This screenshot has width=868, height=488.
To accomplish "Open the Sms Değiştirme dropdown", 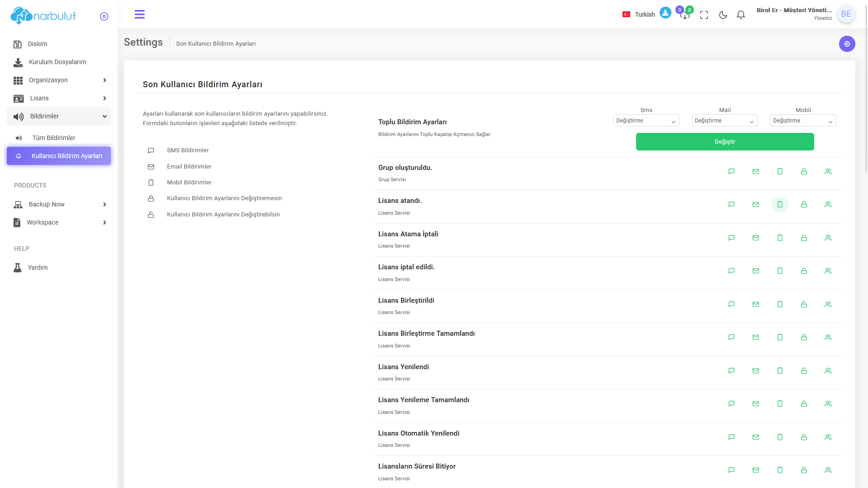I will coord(646,121).
